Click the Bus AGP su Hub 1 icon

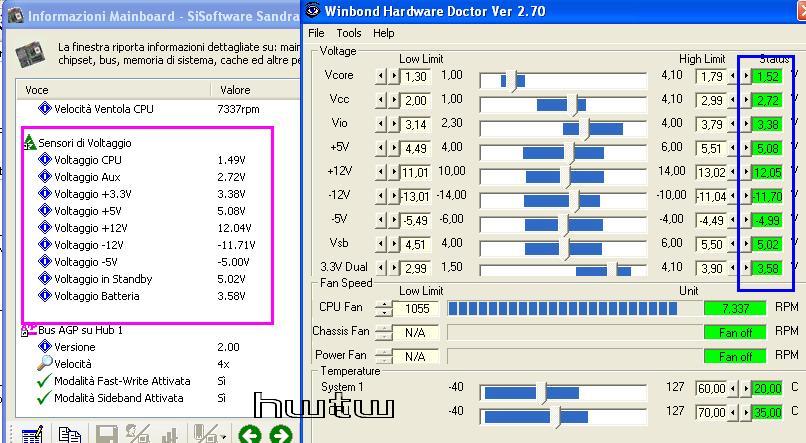point(29,330)
